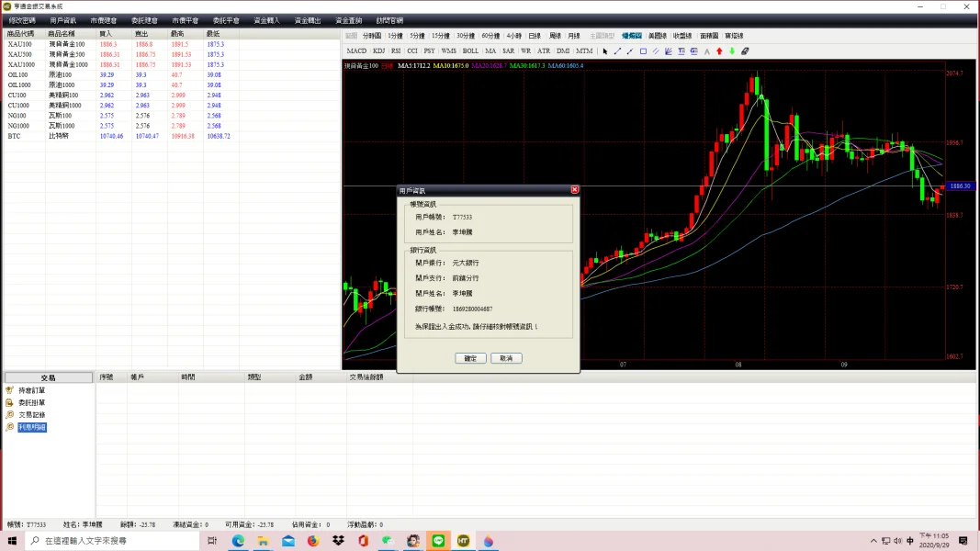Select the rectangle drawing tool

click(643, 51)
